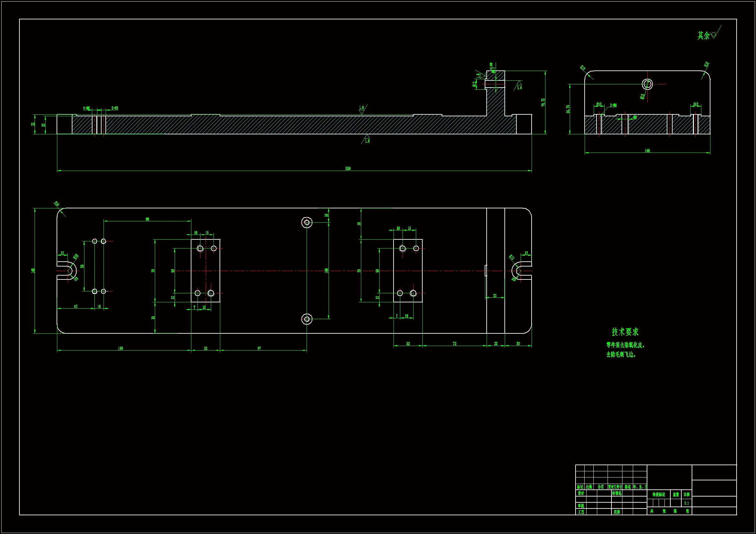This screenshot has height=534, width=756.
Task: Select the 4-M6 annotation in section view
Action: [x=86, y=108]
